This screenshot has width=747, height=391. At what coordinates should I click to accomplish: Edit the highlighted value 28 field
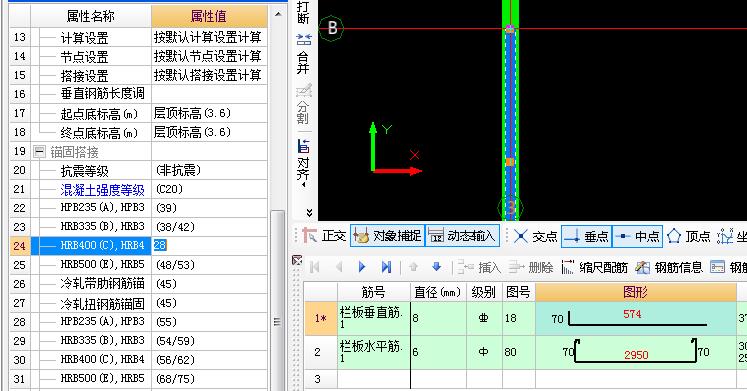[209, 246]
